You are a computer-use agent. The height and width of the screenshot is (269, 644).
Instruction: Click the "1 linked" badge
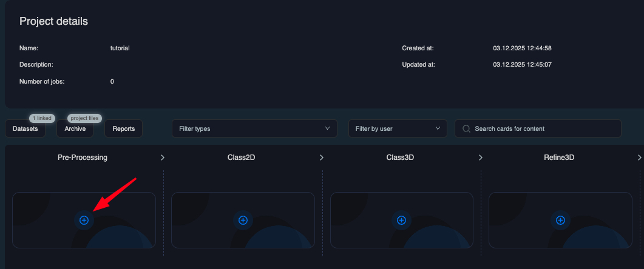[41, 118]
